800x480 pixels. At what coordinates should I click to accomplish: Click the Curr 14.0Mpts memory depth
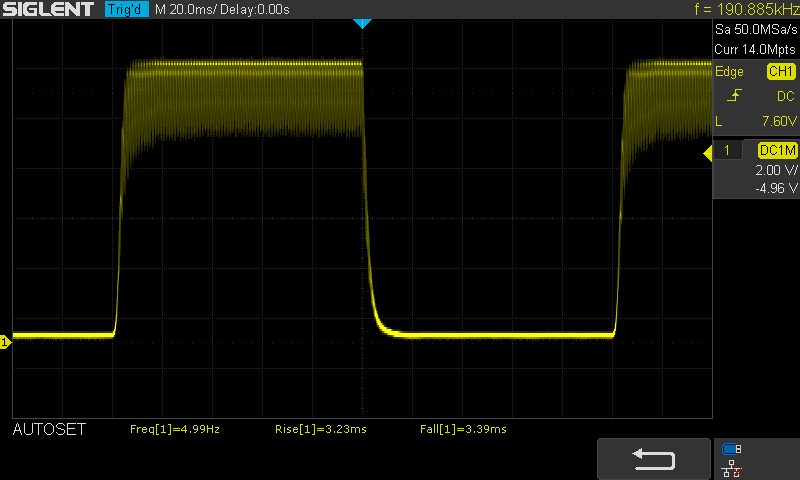755,49
